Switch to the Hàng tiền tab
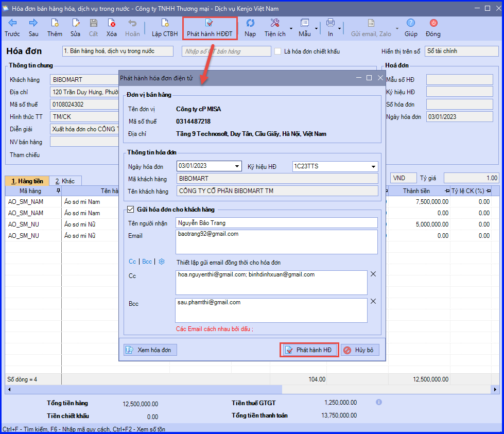Viewport: 504px width, 434px height. click(x=27, y=181)
